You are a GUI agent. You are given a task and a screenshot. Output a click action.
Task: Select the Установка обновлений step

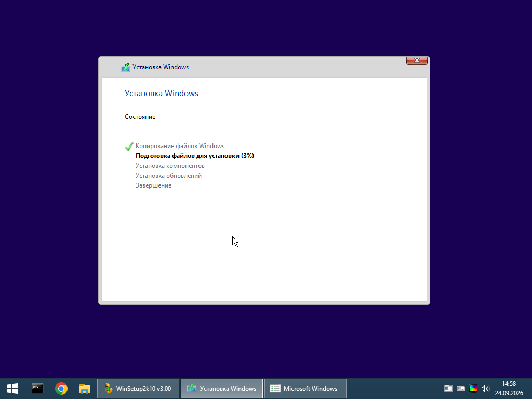[x=169, y=176]
